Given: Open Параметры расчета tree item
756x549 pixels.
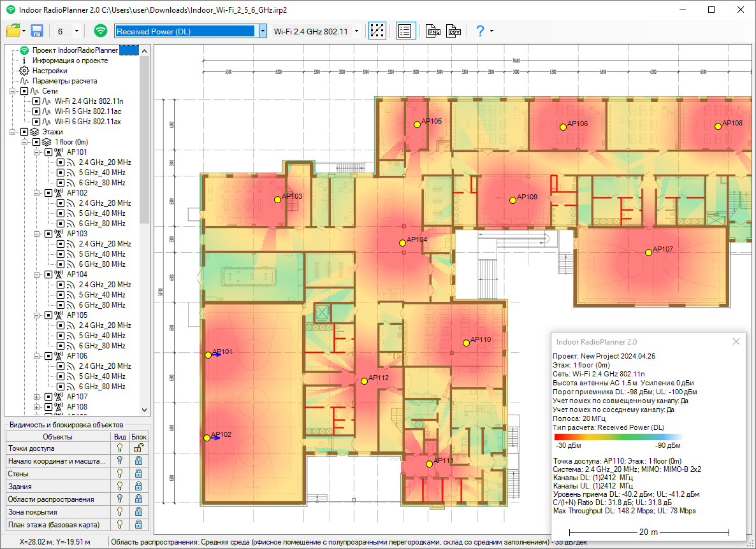Looking at the screenshot, I should click(65, 81).
